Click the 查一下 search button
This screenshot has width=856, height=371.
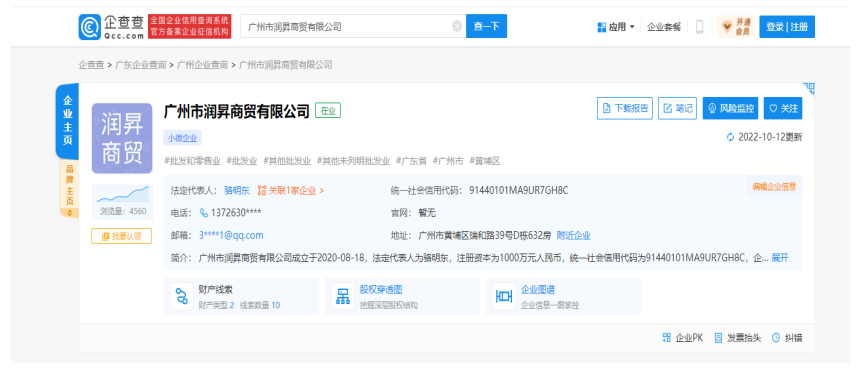click(486, 26)
